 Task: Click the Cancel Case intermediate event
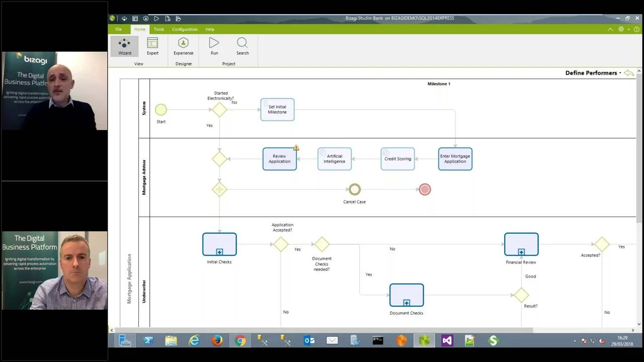355,190
